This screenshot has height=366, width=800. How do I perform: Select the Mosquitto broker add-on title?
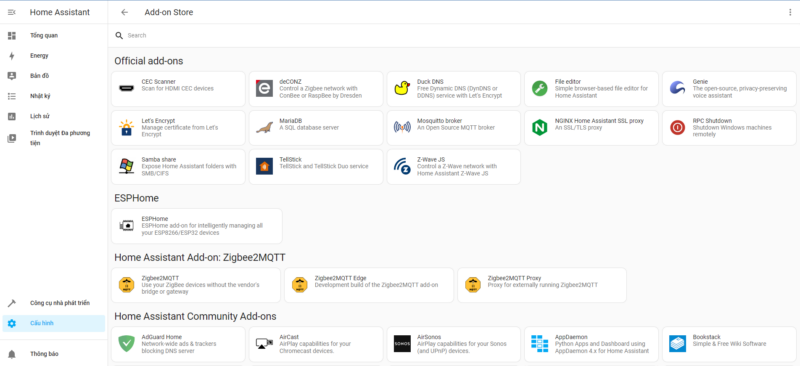[439, 121]
